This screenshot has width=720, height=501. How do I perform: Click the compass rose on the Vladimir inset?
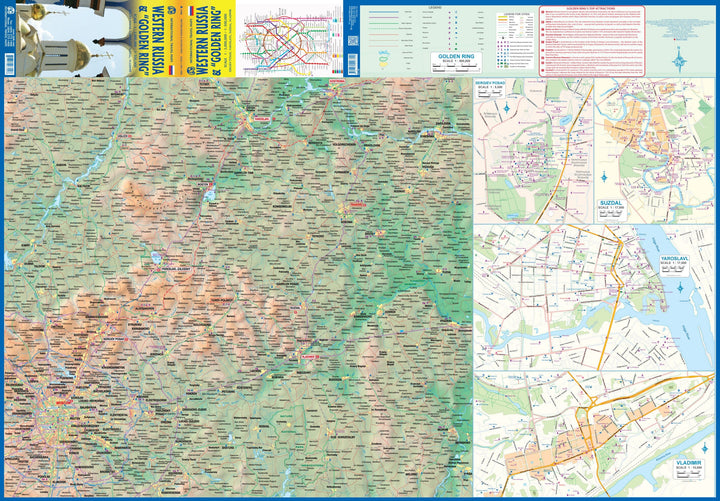pyautogui.click(x=704, y=448)
